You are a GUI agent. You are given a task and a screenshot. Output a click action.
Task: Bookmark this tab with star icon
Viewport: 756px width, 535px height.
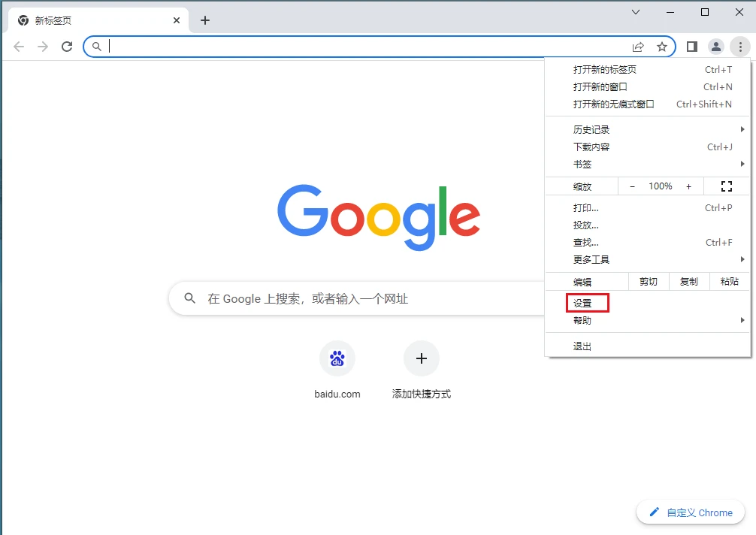pyautogui.click(x=662, y=47)
